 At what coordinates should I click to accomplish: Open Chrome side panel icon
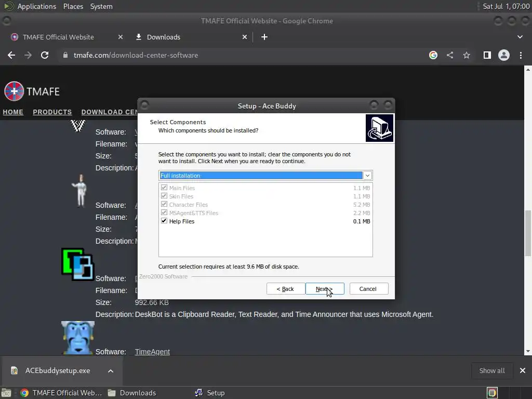[x=487, y=55]
